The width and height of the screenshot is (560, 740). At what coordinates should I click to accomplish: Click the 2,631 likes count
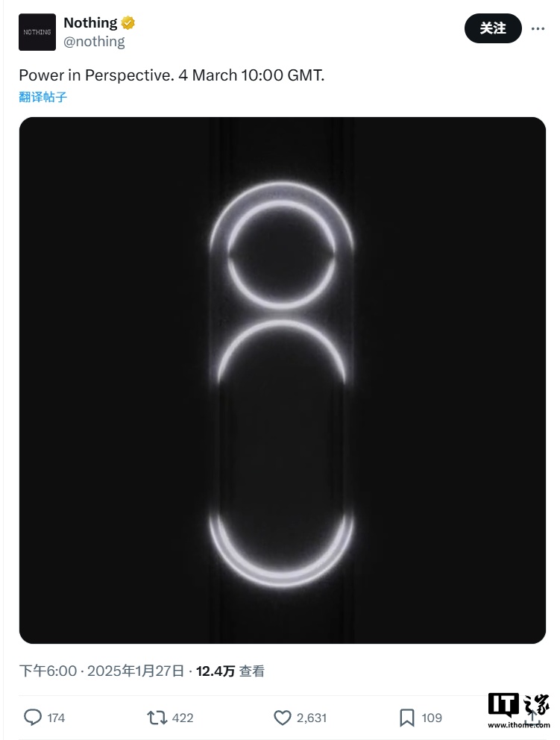tap(312, 718)
